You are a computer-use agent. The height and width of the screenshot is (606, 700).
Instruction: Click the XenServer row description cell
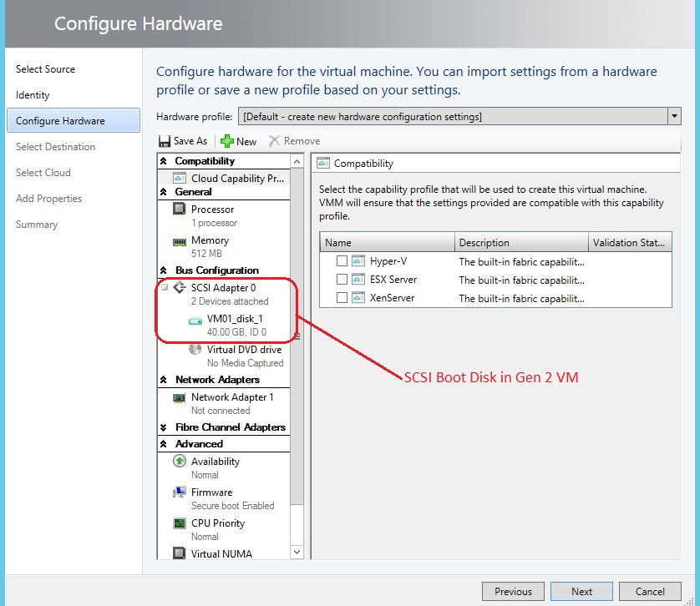tap(521, 298)
